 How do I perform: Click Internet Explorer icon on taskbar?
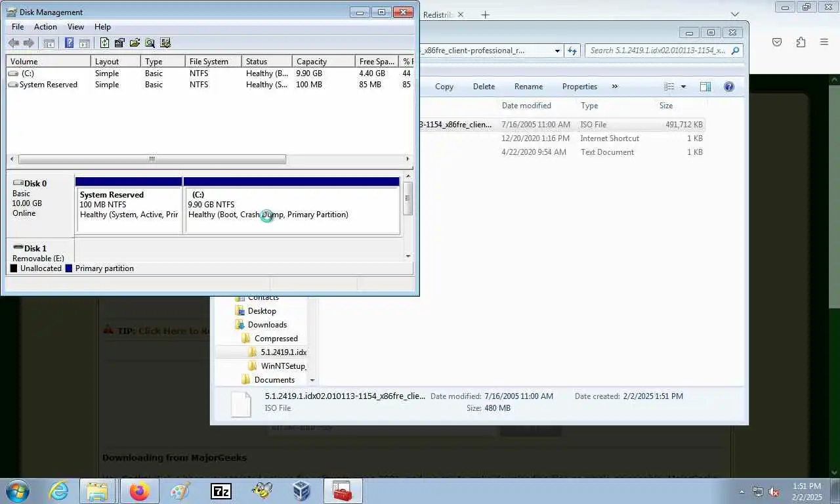(58, 491)
